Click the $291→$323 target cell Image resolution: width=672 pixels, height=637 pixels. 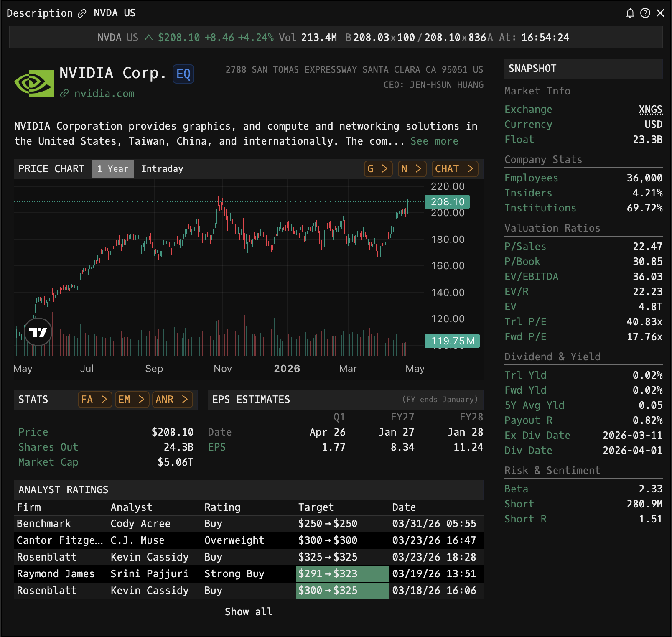tap(343, 574)
